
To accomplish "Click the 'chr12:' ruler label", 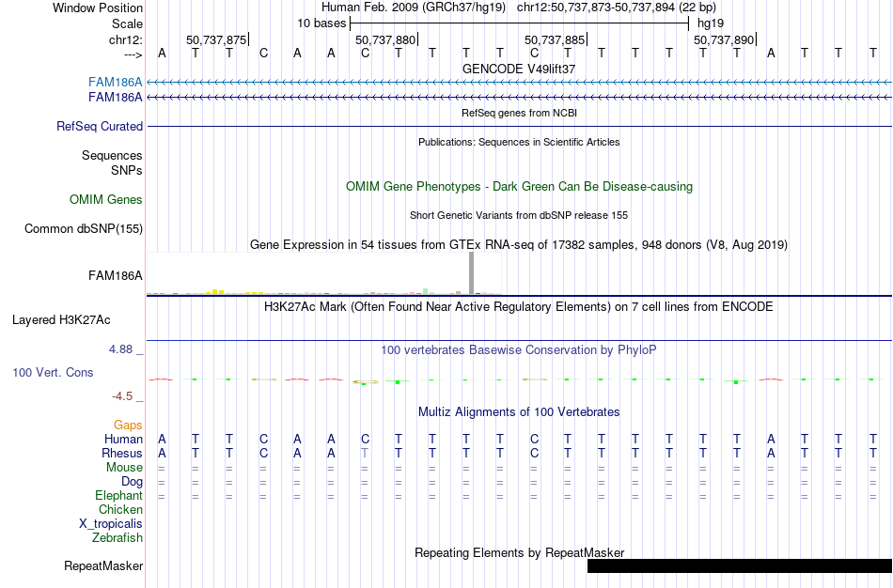I will click(x=126, y=39).
